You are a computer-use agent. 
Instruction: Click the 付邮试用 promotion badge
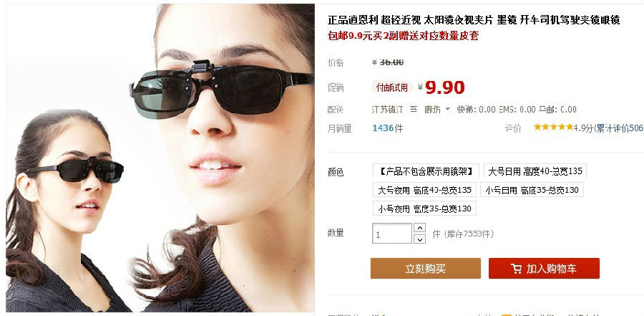392,87
